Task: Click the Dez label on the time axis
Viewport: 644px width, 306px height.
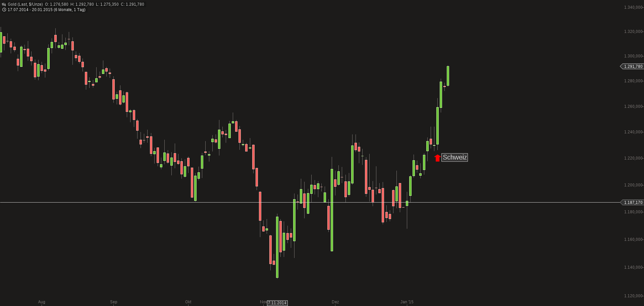Action: (x=335, y=302)
